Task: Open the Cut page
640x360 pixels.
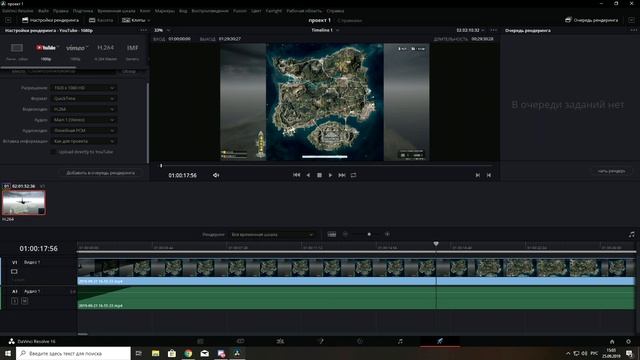Action: tap(240, 341)
